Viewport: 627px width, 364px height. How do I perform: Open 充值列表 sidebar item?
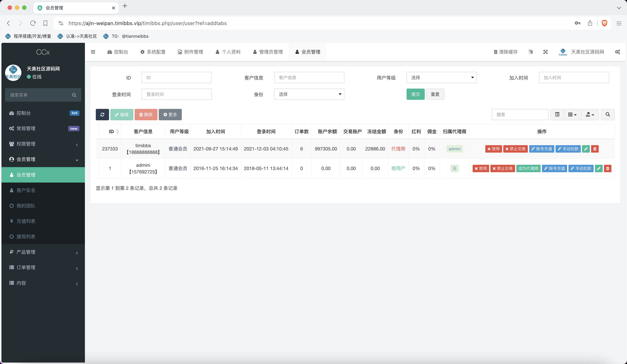pyautogui.click(x=43, y=221)
